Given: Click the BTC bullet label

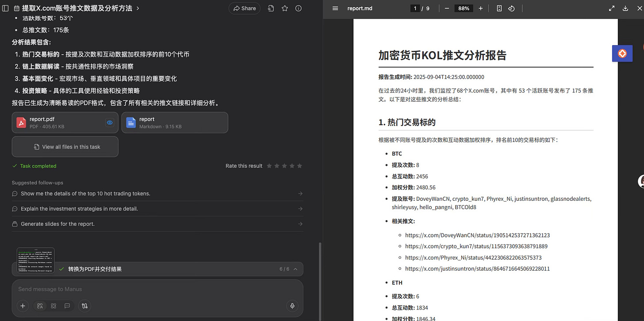Looking at the screenshot, I should (x=397, y=154).
